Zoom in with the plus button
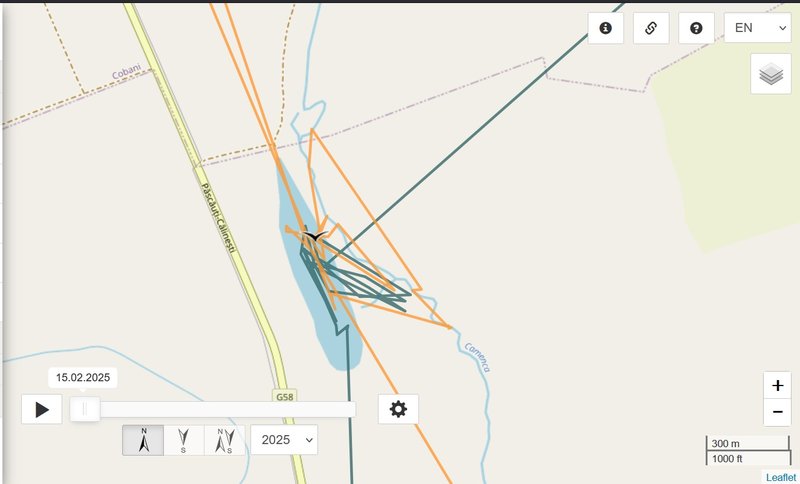The image size is (800, 484). [x=778, y=385]
